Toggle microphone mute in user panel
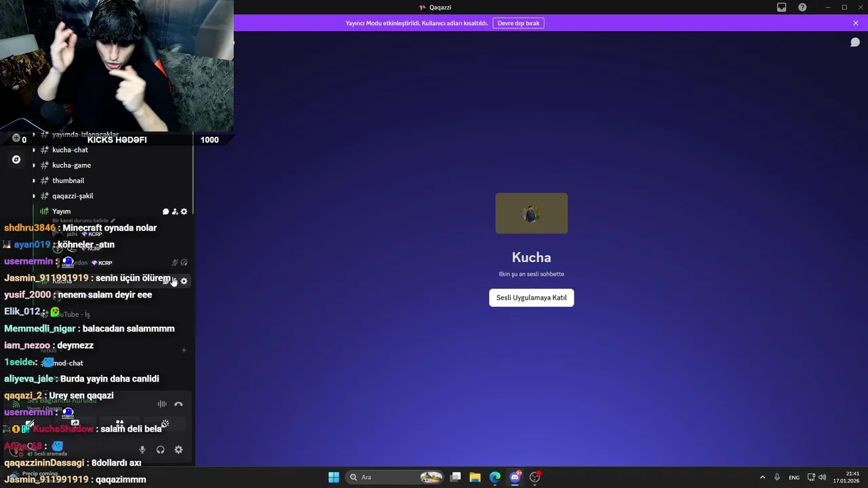The width and height of the screenshot is (868, 488). [142, 449]
